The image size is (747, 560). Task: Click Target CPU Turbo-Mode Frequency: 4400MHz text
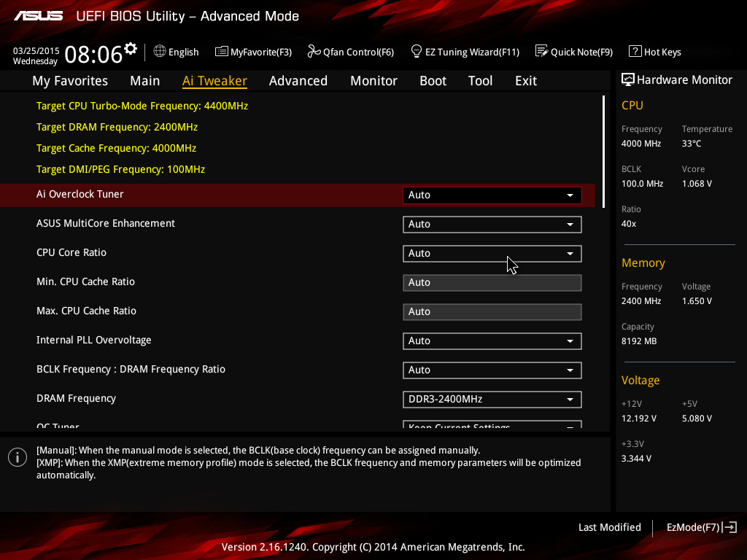coord(142,106)
